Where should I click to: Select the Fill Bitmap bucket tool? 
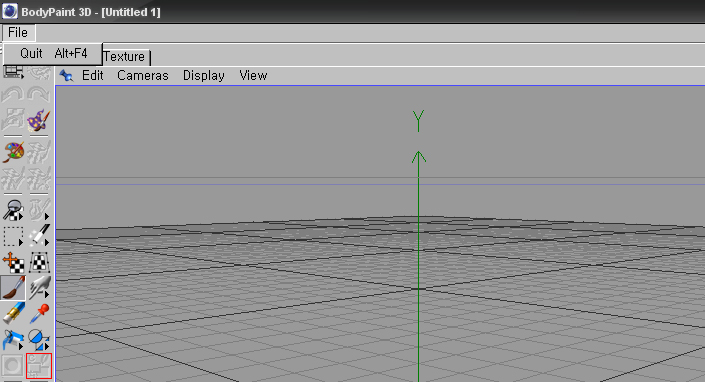(x=13, y=340)
